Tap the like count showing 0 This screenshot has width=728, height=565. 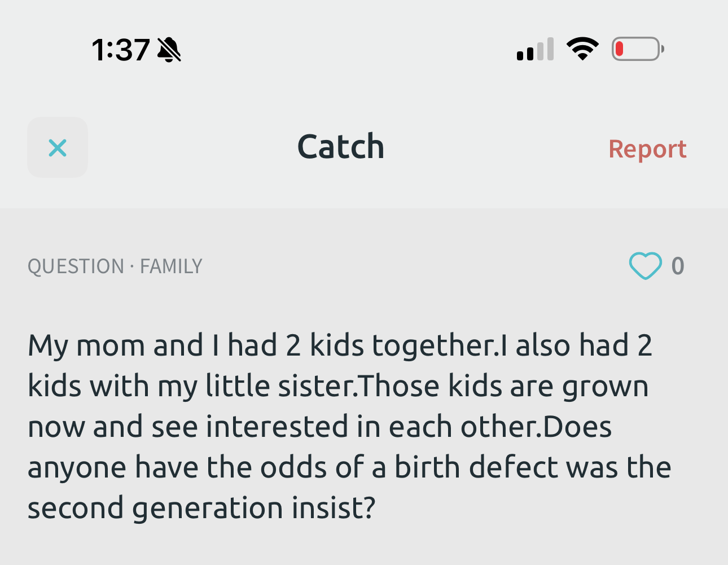coord(678,266)
